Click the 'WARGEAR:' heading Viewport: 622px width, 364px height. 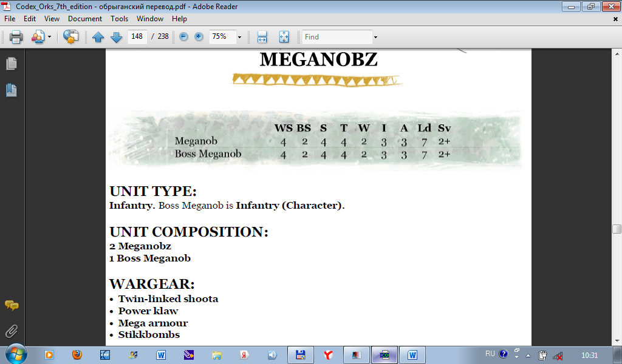pyautogui.click(x=152, y=285)
